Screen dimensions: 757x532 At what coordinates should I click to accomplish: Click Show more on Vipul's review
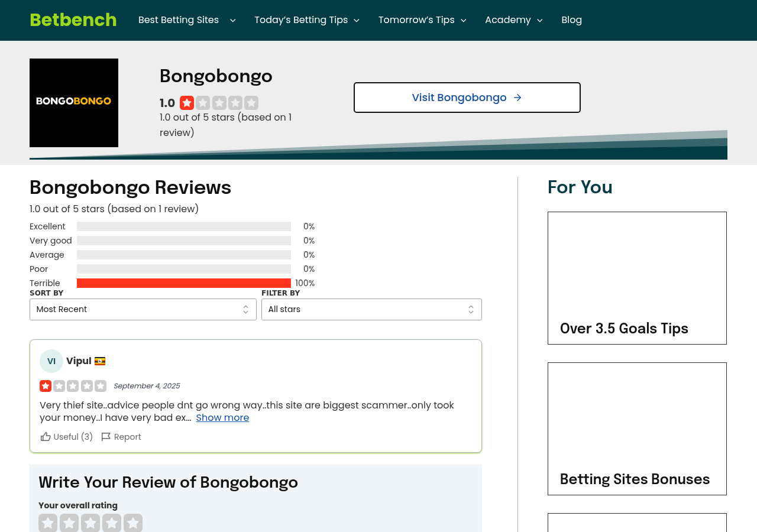[x=222, y=418]
